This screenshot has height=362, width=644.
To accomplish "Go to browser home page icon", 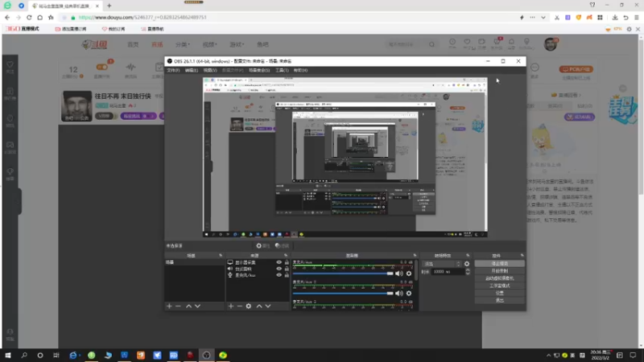I will click(39, 17).
